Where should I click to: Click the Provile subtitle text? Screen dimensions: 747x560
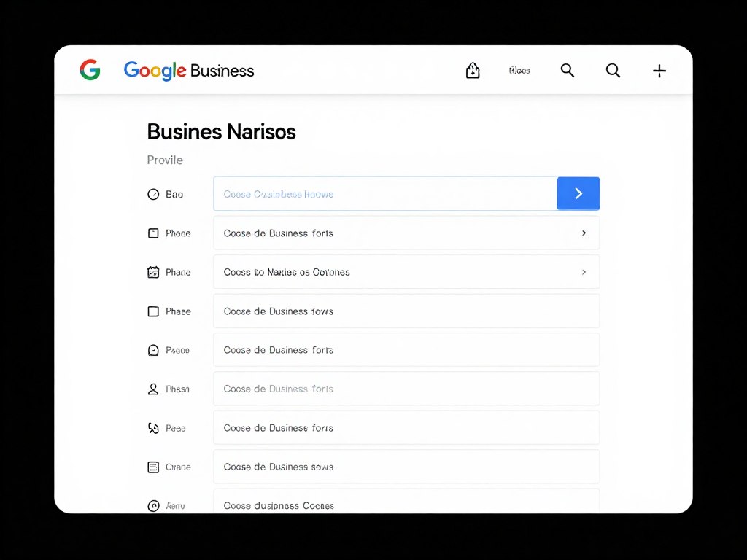(x=165, y=160)
